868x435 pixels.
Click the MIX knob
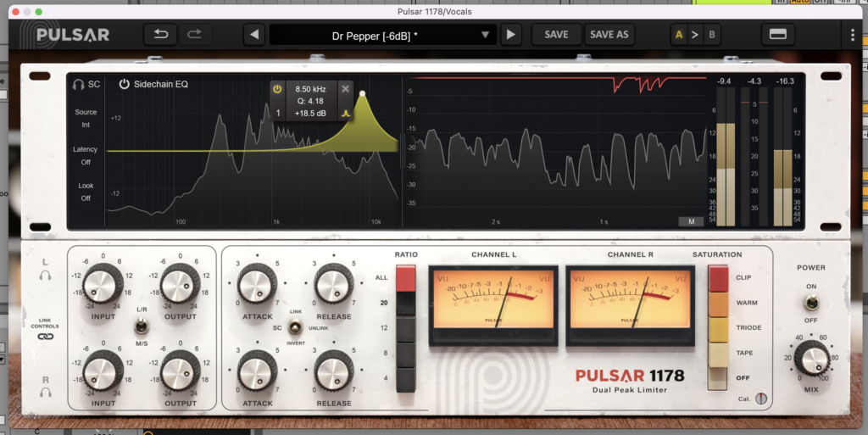[811, 359]
